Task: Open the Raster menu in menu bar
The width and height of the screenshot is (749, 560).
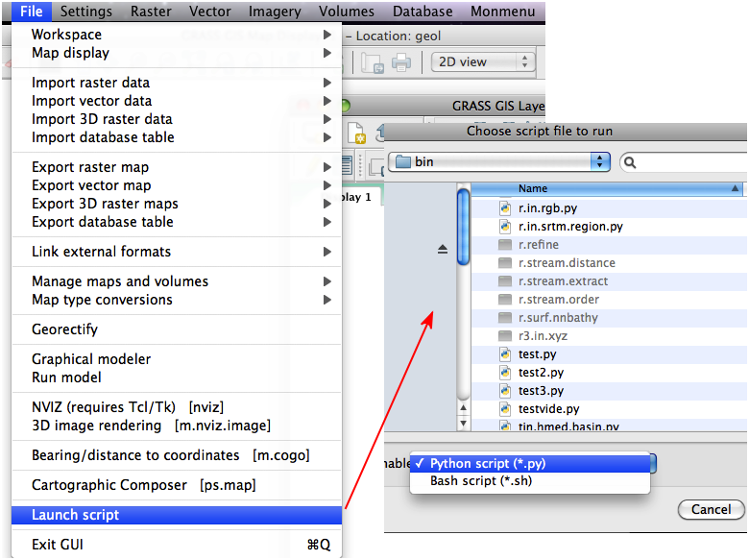Action: (x=150, y=12)
